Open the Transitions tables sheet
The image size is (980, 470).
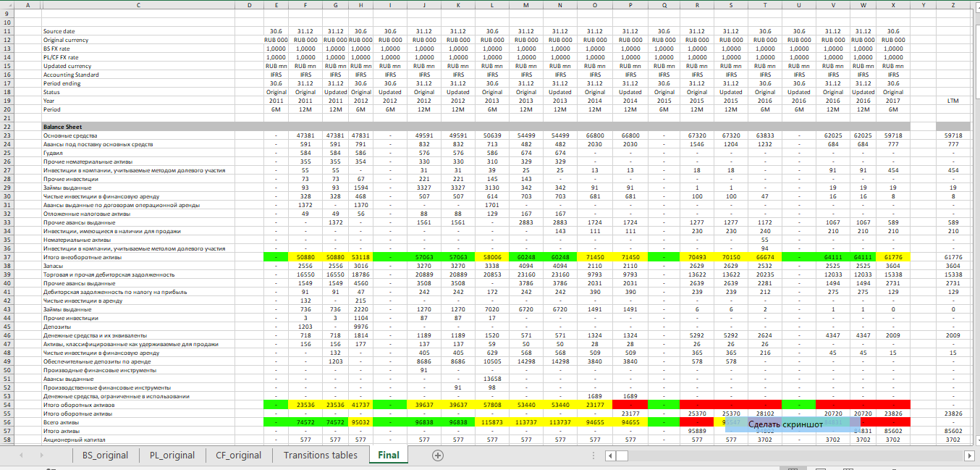[x=320, y=456]
